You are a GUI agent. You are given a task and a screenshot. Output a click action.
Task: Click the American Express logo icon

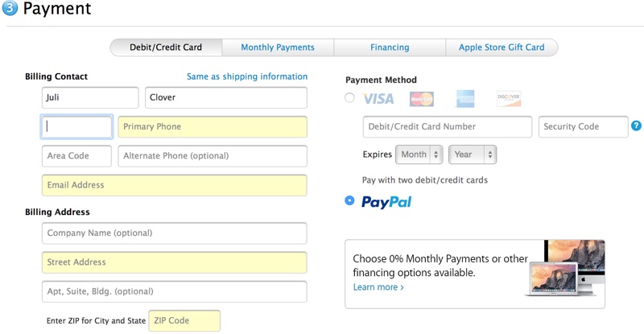465,99
